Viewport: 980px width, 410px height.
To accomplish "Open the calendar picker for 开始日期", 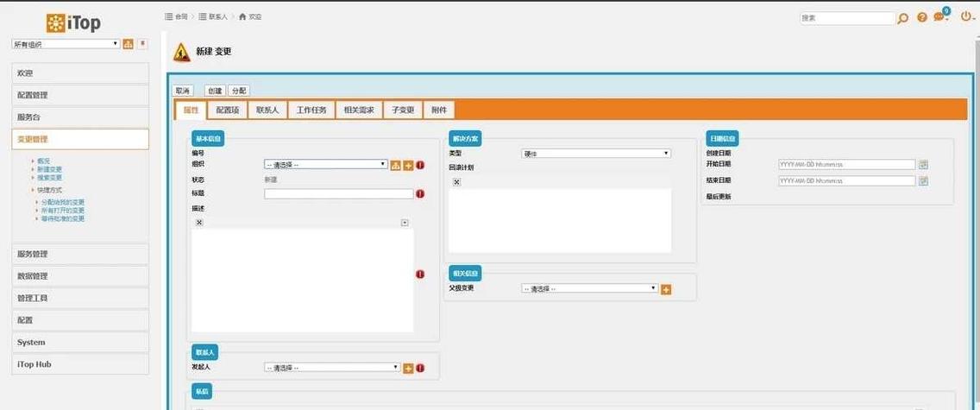I will tap(923, 164).
